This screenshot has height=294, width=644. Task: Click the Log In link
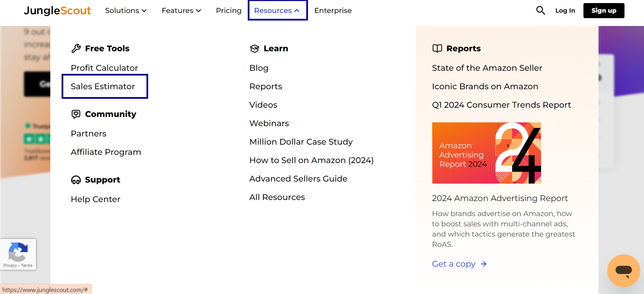565,11
